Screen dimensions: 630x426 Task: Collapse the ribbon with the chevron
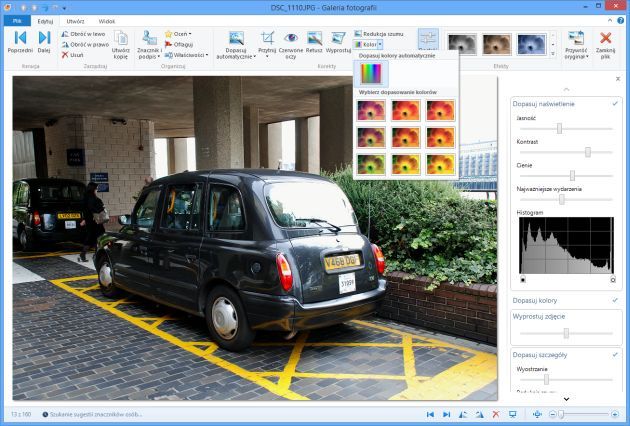[610, 20]
